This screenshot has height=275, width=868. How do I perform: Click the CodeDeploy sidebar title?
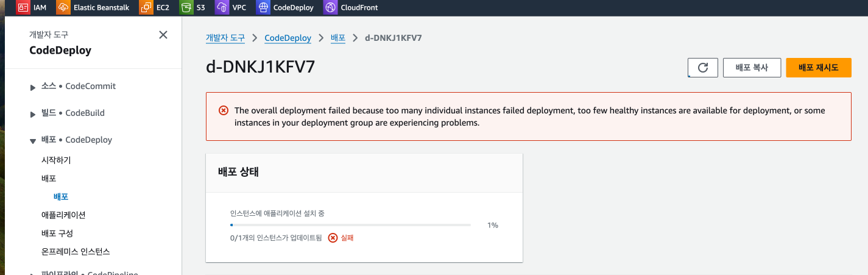60,51
